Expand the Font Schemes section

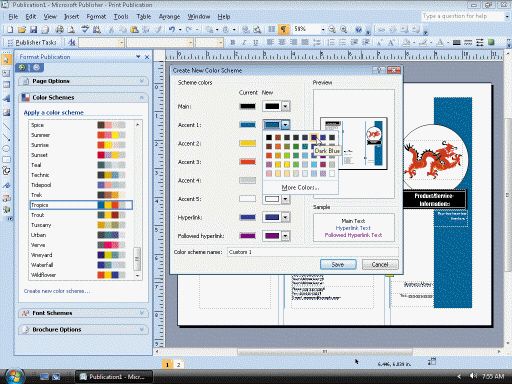tap(83, 313)
